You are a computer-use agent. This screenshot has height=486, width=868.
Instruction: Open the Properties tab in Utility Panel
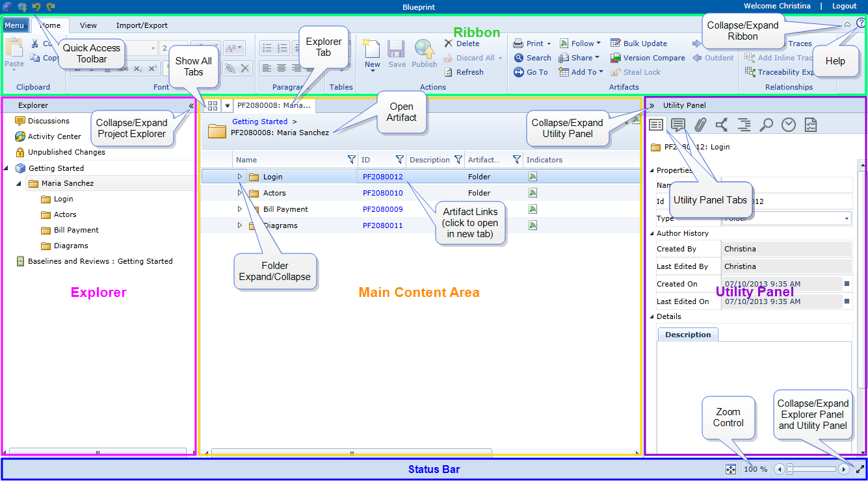click(656, 124)
